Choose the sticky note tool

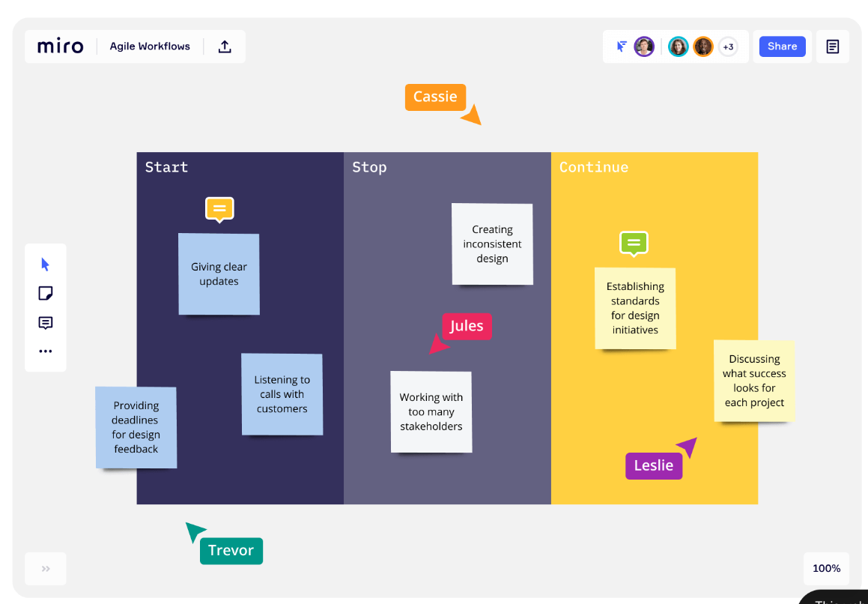click(x=46, y=293)
